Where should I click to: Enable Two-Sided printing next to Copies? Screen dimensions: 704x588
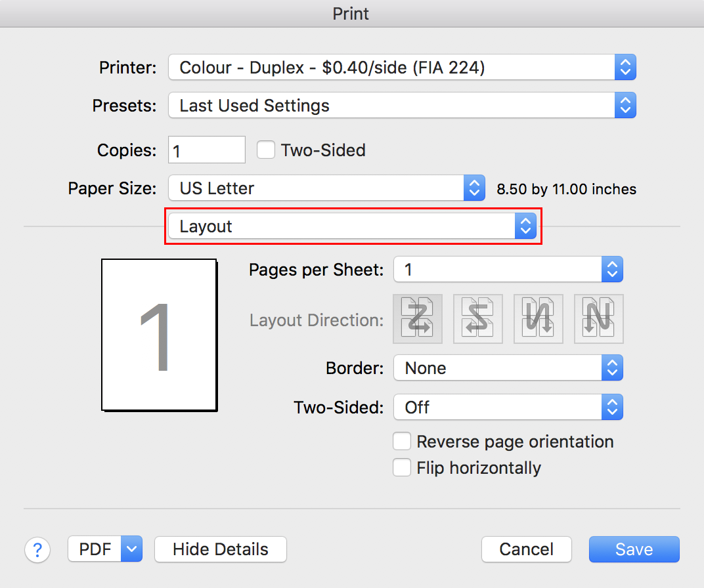coord(266,150)
